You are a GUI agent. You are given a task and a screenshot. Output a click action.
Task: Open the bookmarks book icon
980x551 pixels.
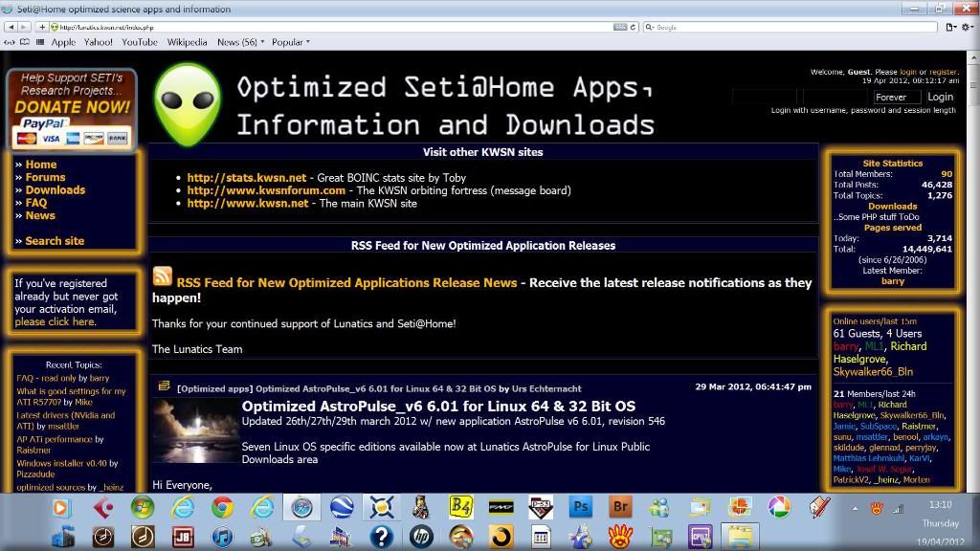[25, 42]
